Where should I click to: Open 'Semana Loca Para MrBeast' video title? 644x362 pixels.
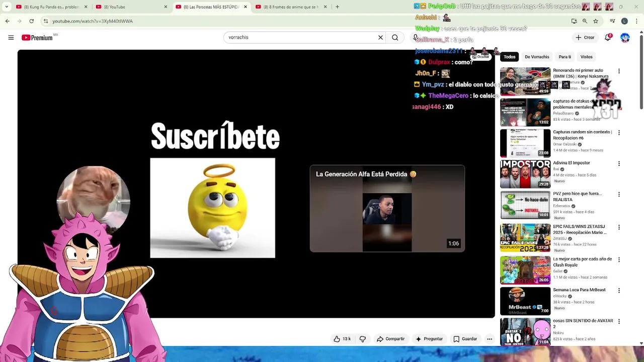coord(579,290)
